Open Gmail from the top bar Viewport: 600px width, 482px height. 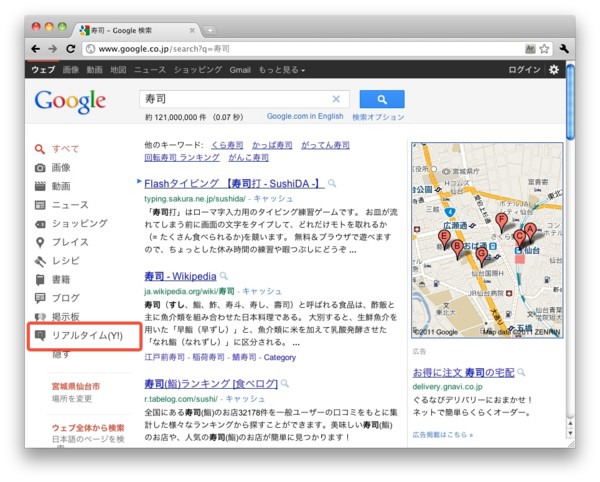[240, 70]
